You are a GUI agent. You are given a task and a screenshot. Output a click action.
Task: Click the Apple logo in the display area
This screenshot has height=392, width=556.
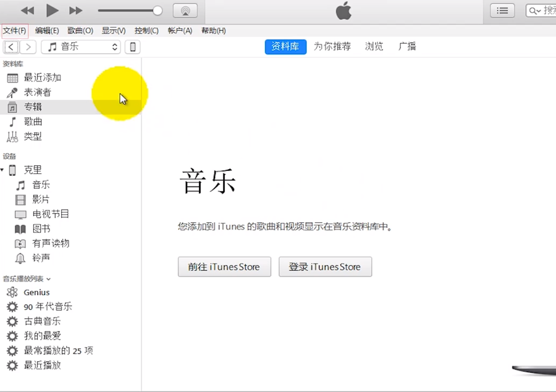point(343,10)
